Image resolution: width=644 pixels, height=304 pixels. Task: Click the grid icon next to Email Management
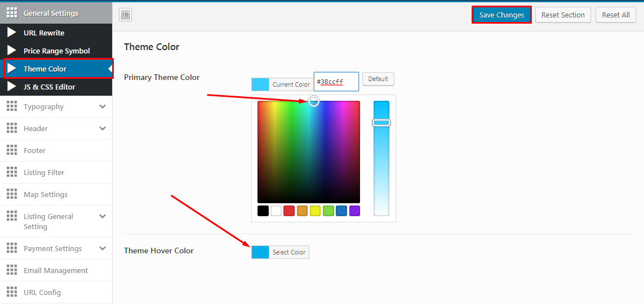(12, 270)
